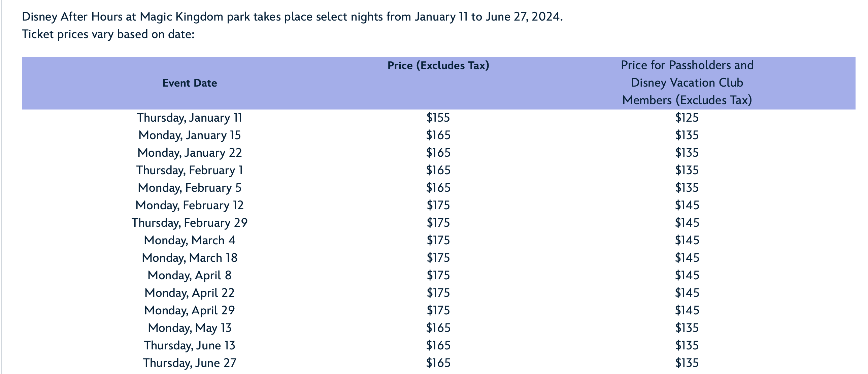Click the Price (Excludes Tax) column header
Screen dimensions: 868x374
438,65
